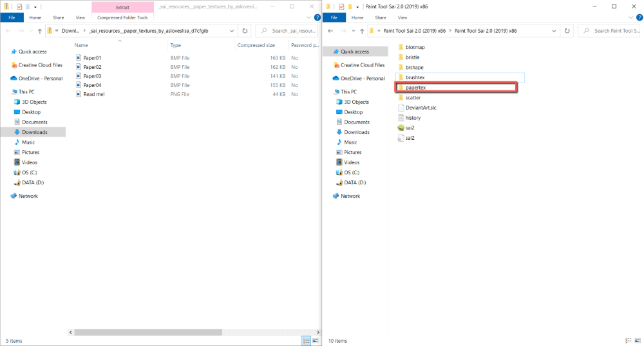The height and width of the screenshot is (346, 644).
Task: Click the refresh icon in left window
Action: click(x=245, y=31)
